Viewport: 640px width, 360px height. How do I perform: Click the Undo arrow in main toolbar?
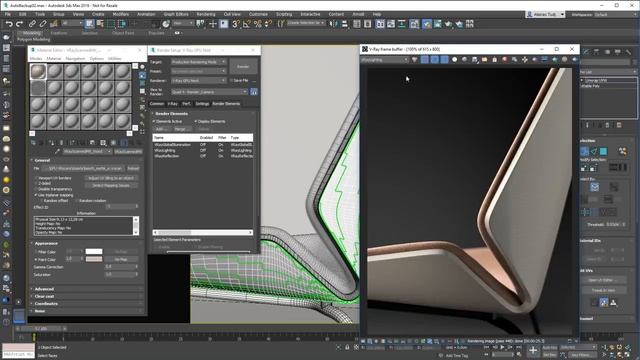tap(9, 24)
